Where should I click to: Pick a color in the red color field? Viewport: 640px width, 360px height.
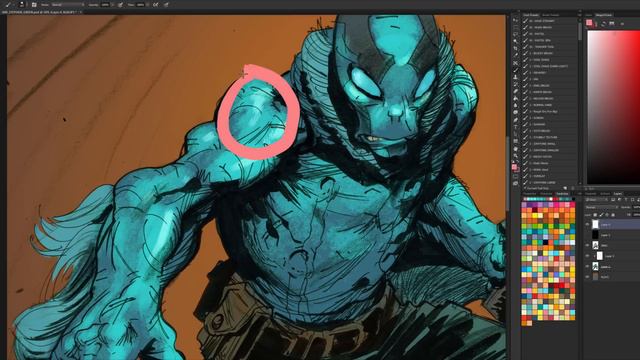pos(613,107)
